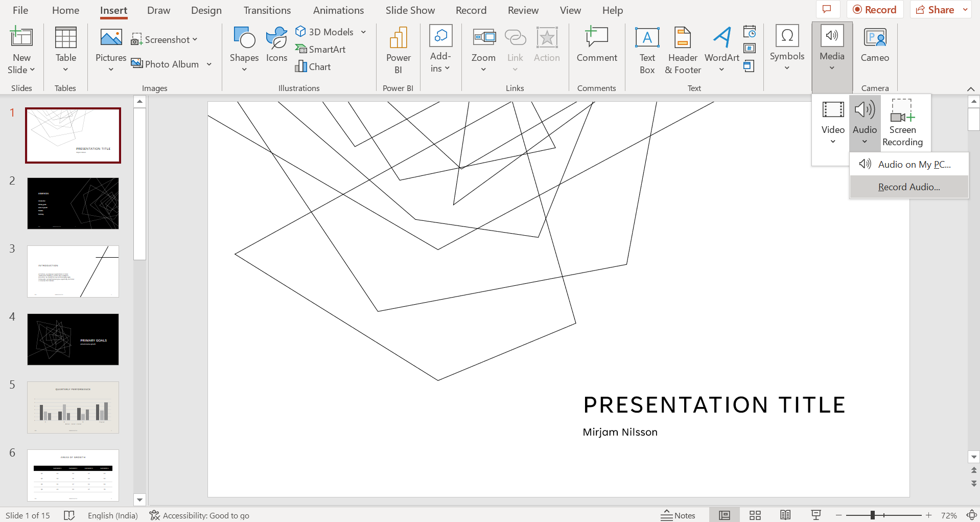
Task: Click the Record button
Action: (x=875, y=9)
